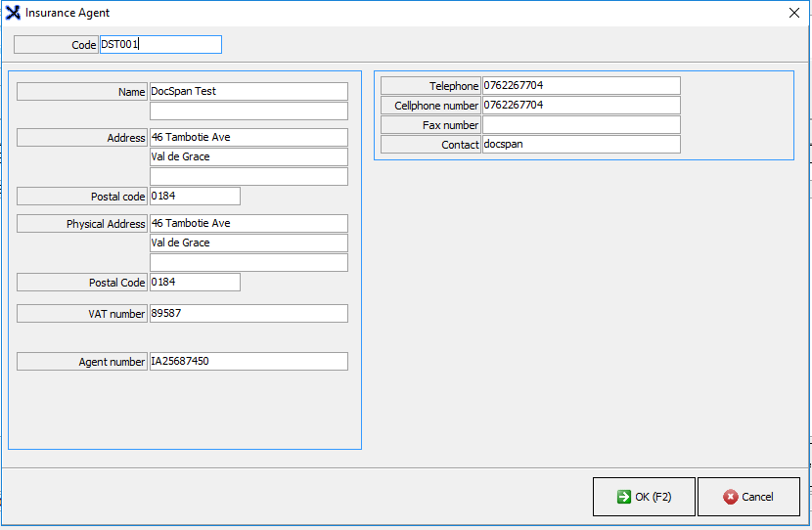
Task: Click the Insurance Agent title bar app icon
Action: pos(14,13)
